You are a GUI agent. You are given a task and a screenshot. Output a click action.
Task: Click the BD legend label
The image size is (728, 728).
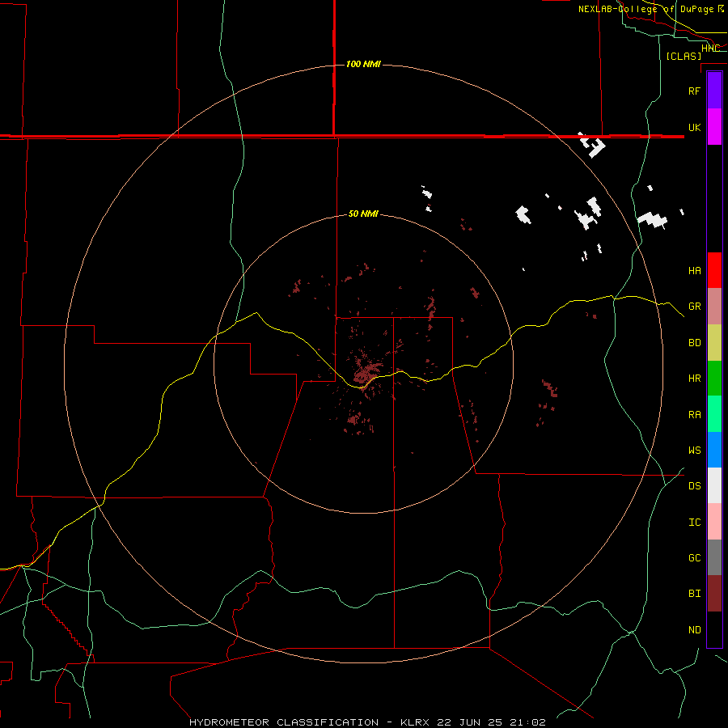pos(694,343)
